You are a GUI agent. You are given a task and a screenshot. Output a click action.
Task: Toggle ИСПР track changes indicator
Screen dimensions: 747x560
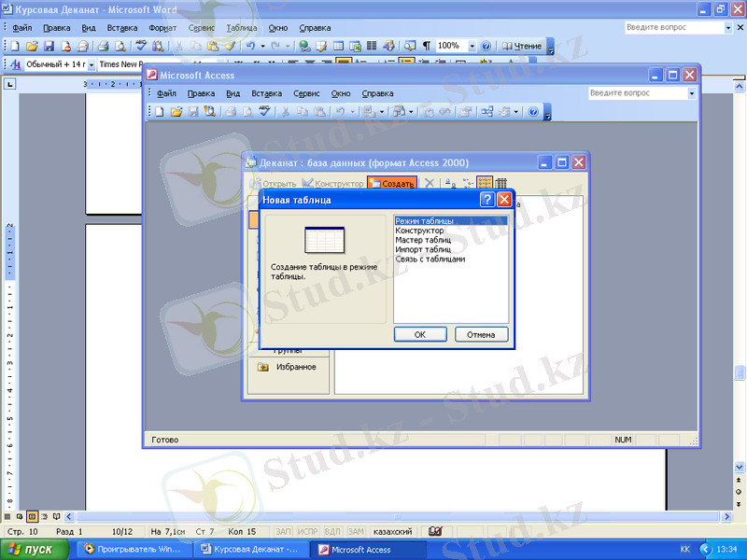(x=308, y=531)
